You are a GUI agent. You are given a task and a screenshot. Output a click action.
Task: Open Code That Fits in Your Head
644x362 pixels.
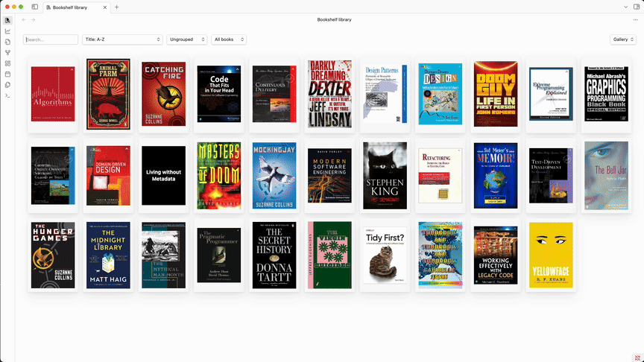tap(219, 94)
